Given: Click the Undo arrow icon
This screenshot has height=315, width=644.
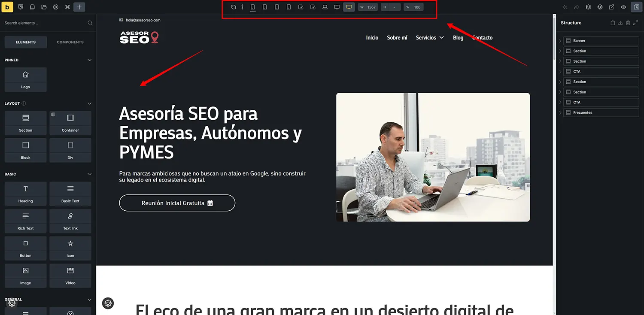Looking at the screenshot, I should click(x=565, y=7).
